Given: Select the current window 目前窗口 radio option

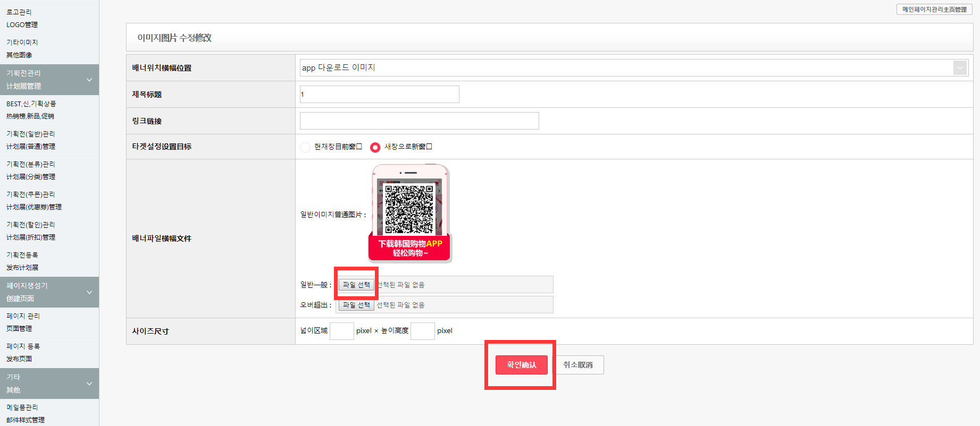Looking at the screenshot, I should [x=305, y=147].
